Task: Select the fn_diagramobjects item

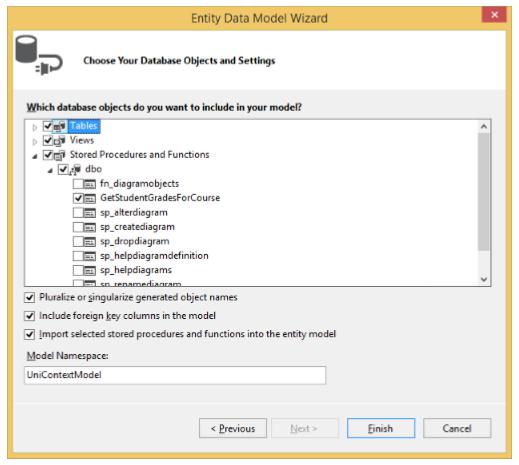Action: 139,184
